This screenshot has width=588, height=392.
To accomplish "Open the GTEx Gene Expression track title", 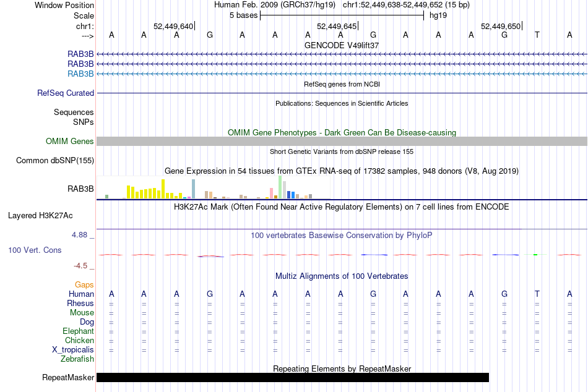I will tap(342, 171).
